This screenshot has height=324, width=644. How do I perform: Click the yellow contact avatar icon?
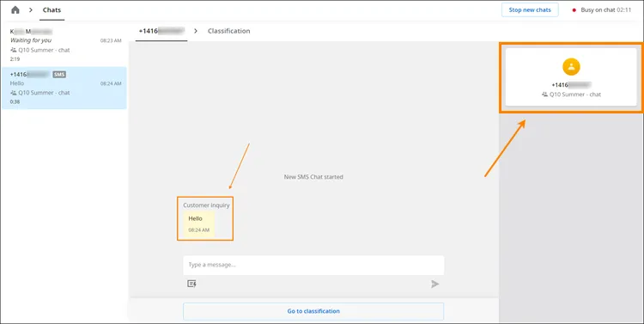(x=571, y=67)
